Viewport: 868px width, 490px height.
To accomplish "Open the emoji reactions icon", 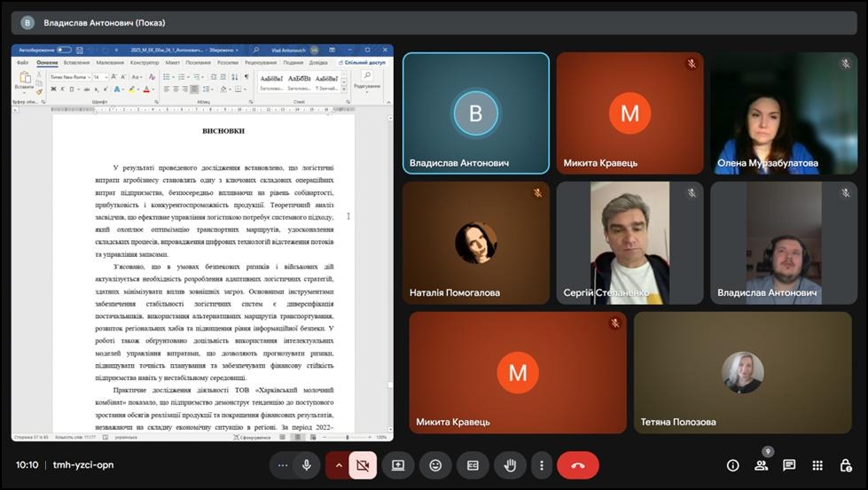I will [x=435, y=465].
